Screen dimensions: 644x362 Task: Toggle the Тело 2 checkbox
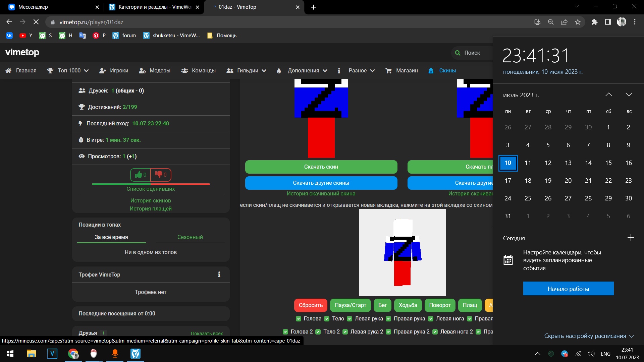coord(318,332)
